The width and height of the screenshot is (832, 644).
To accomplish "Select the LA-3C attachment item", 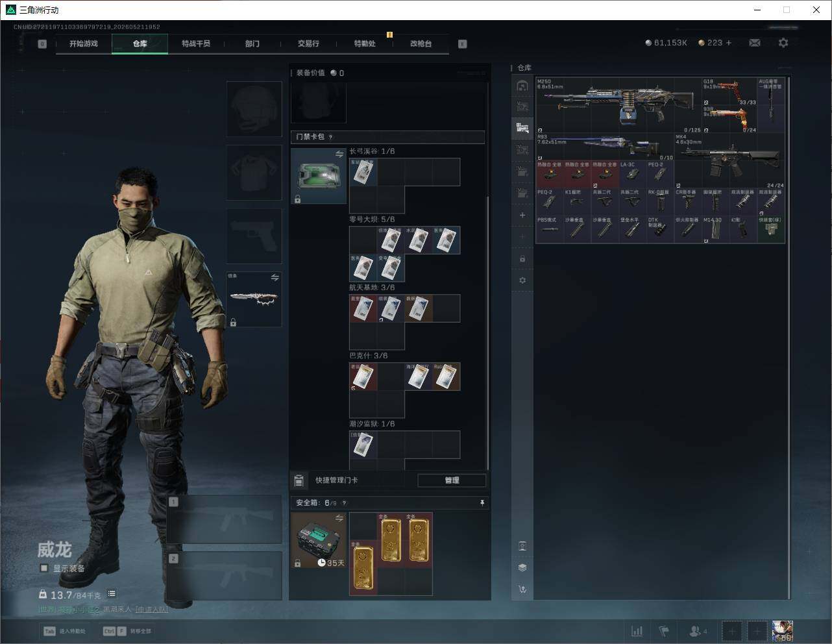I will pos(632,175).
